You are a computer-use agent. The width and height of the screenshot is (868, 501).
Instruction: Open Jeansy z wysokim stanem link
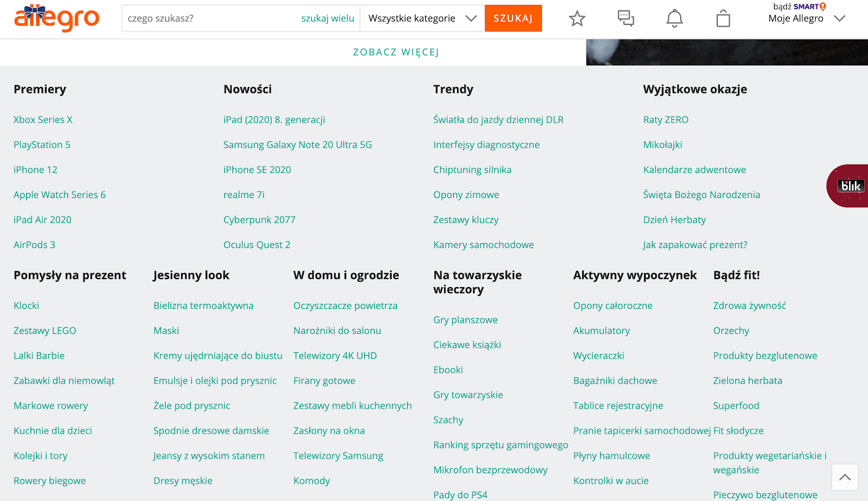click(209, 455)
